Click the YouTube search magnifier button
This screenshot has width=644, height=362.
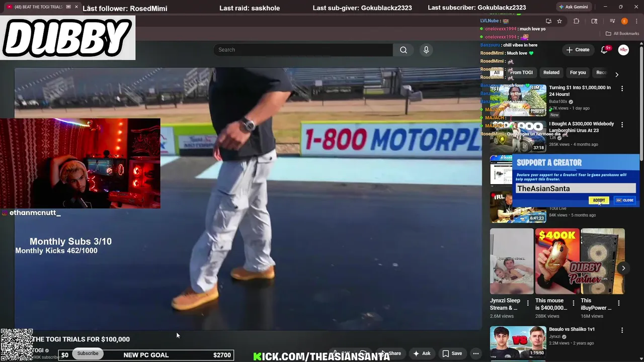pos(403,50)
